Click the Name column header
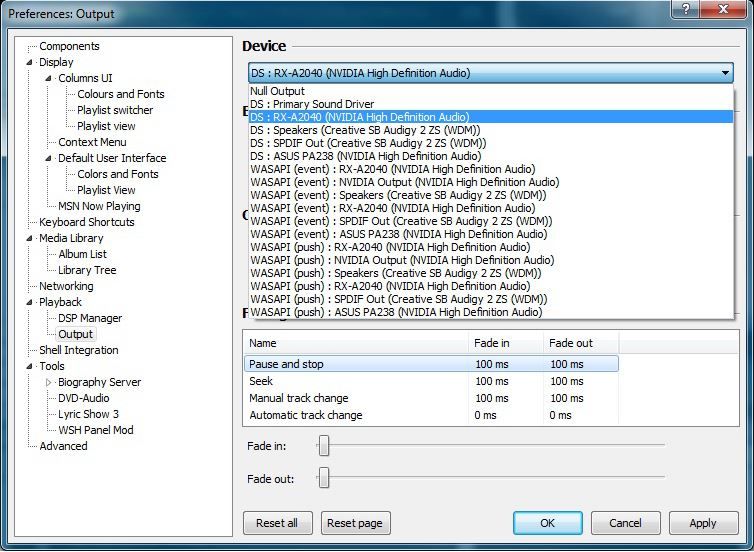 [x=355, y=343]
